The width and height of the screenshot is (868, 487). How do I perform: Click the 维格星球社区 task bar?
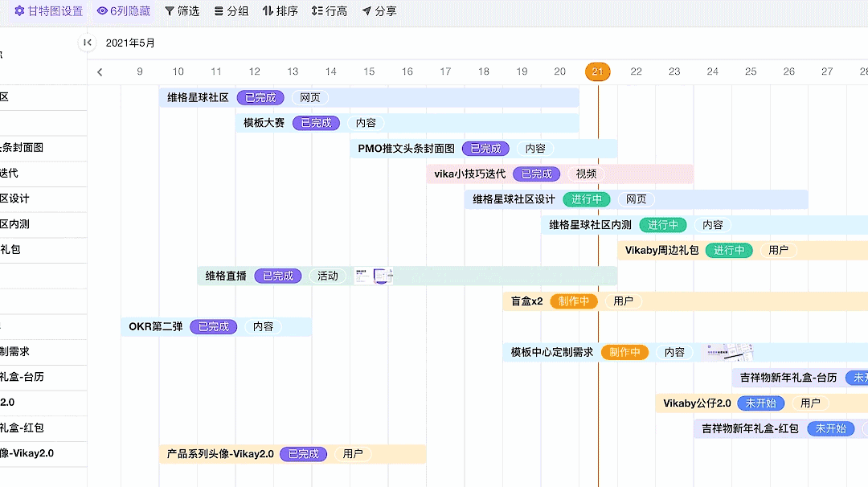click(369, 97)
